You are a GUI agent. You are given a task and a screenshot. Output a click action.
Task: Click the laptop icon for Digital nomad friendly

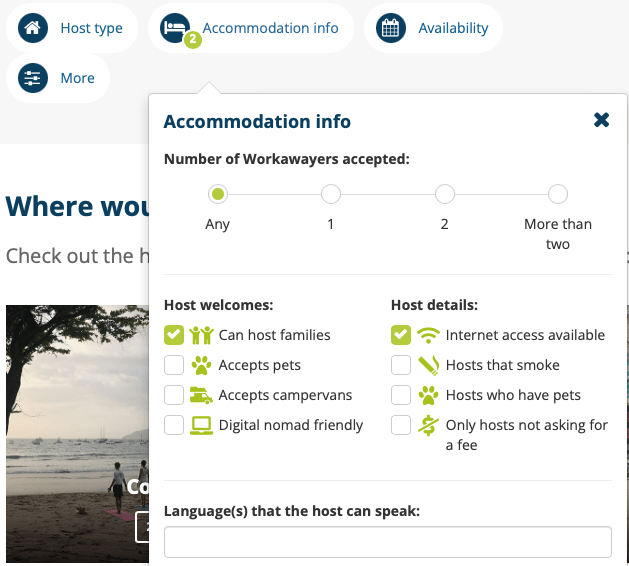(201, 425)
